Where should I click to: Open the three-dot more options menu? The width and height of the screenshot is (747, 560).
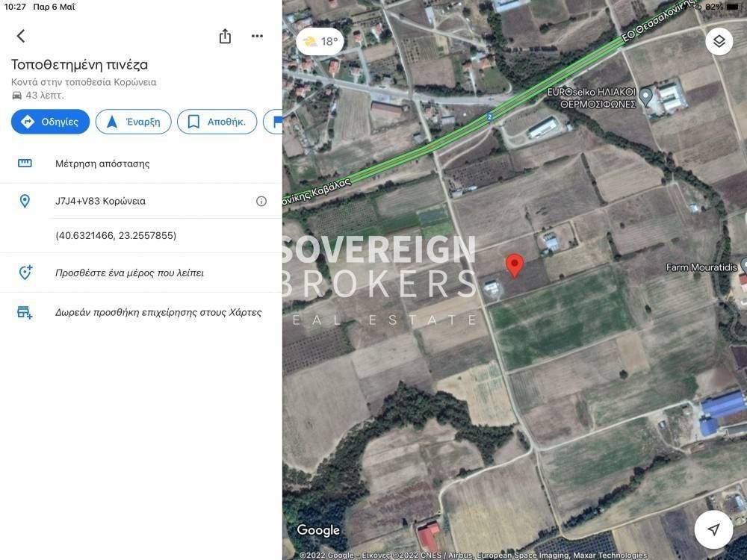click(x=257, y=36)
